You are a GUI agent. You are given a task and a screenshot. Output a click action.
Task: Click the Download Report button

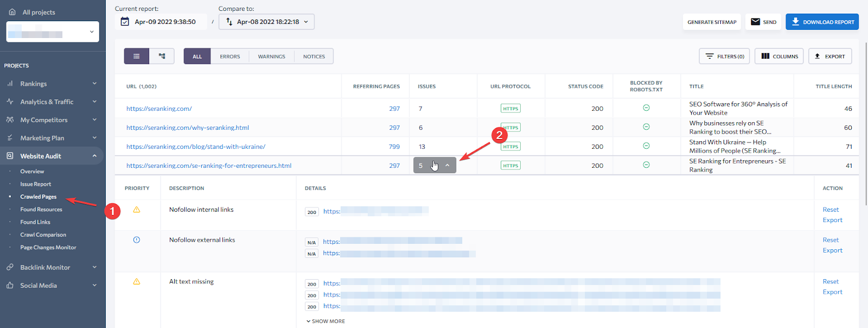[822, 22]
